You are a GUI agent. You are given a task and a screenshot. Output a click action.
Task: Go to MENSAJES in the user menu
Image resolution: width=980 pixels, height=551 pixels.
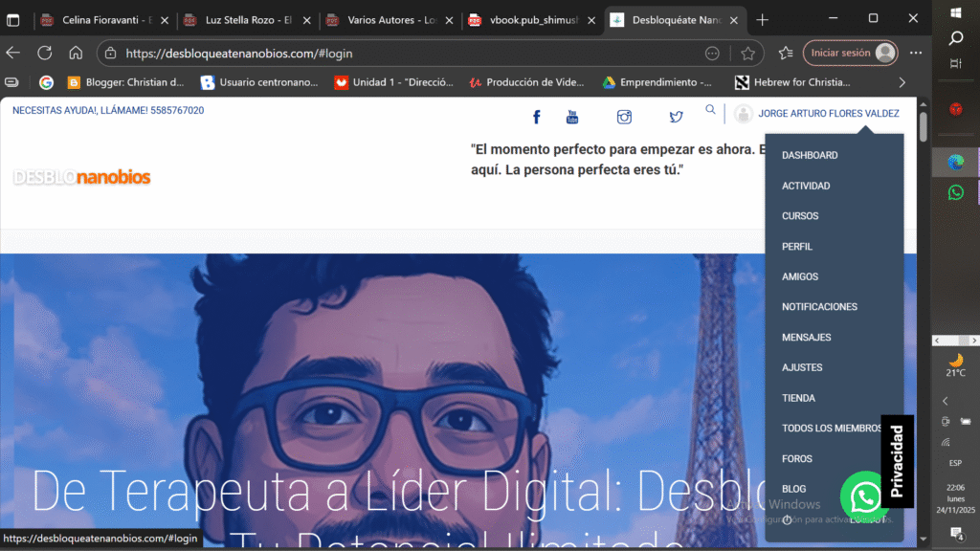pos(806,338)
